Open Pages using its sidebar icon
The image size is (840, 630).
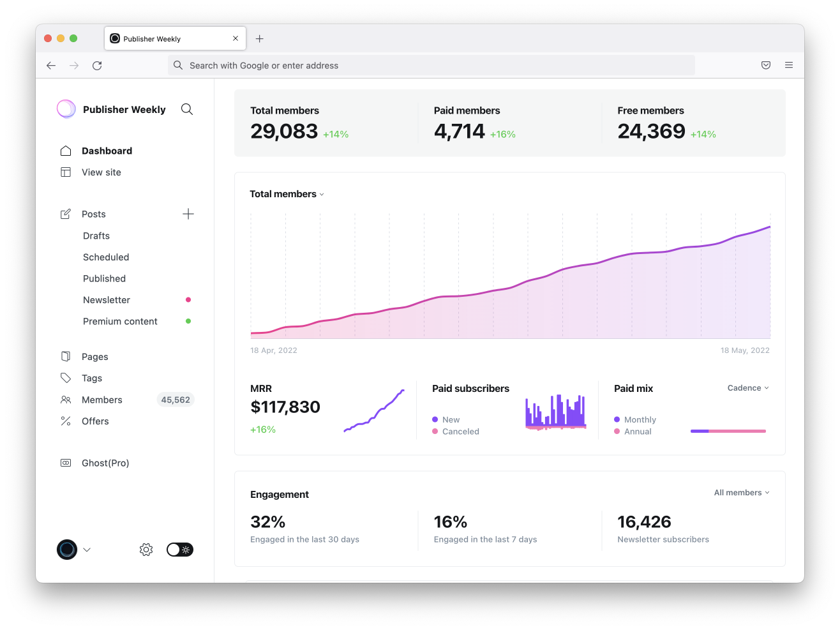coord(66,356)
